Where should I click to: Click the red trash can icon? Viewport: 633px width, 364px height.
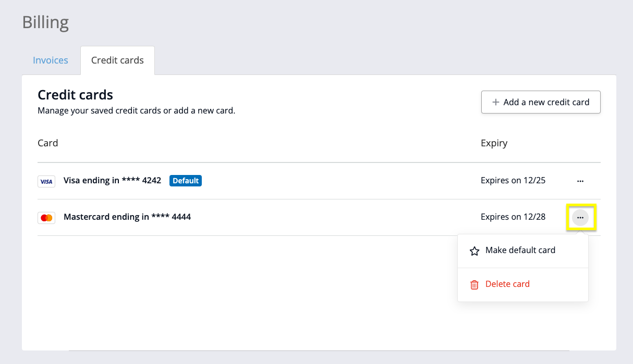tap(474, 285)
